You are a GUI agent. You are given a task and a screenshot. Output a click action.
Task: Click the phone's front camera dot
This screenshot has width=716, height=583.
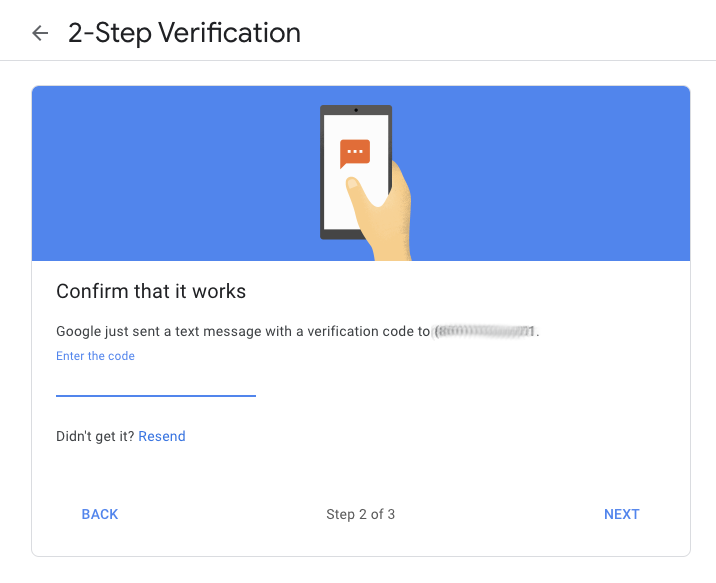[356, 110]
